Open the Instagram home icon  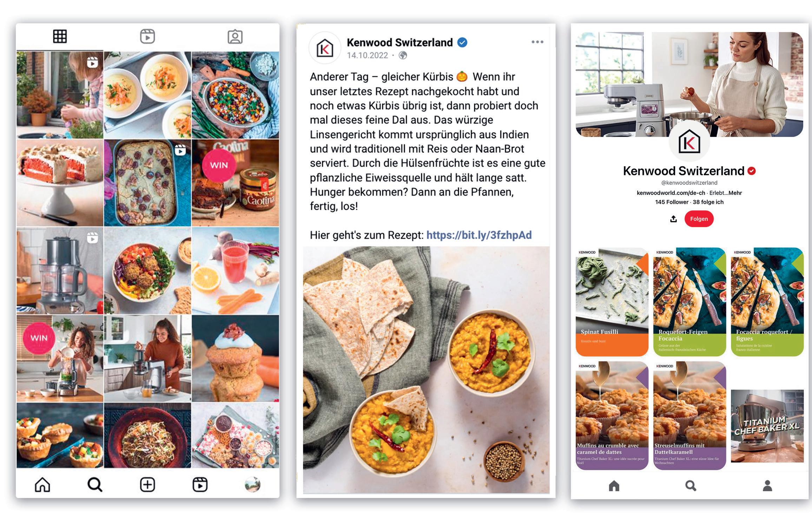42,485
